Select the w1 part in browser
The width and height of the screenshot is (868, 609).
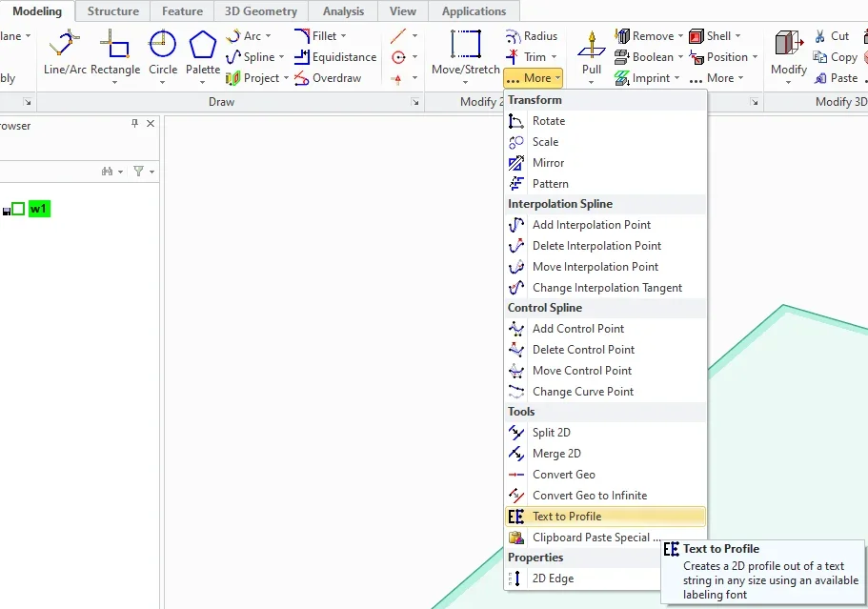point(39,210)
